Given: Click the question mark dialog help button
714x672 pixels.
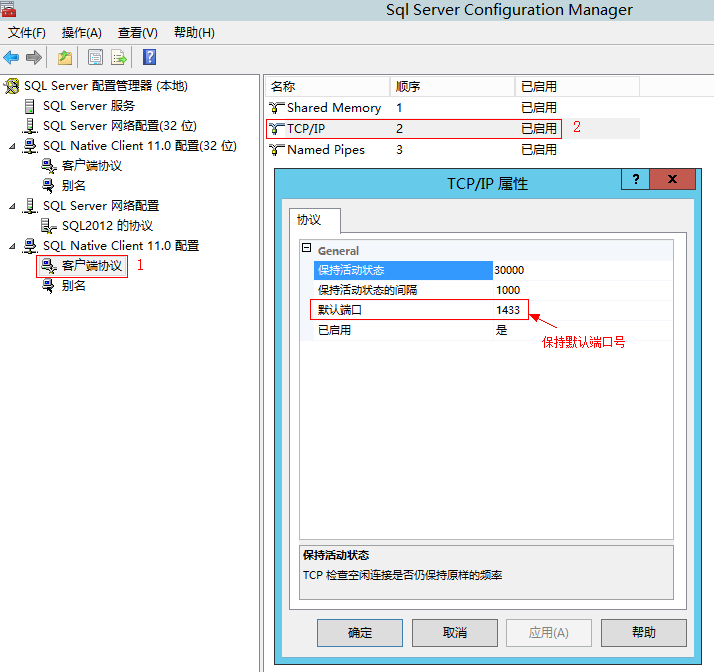Looking at the screenshot, I should (x=636, y=179).
